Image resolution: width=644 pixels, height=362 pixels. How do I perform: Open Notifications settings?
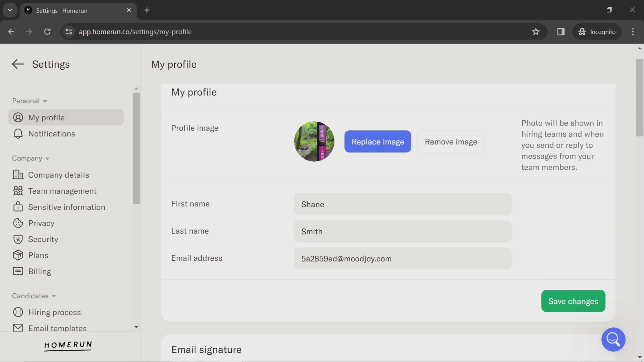(66, 134)
